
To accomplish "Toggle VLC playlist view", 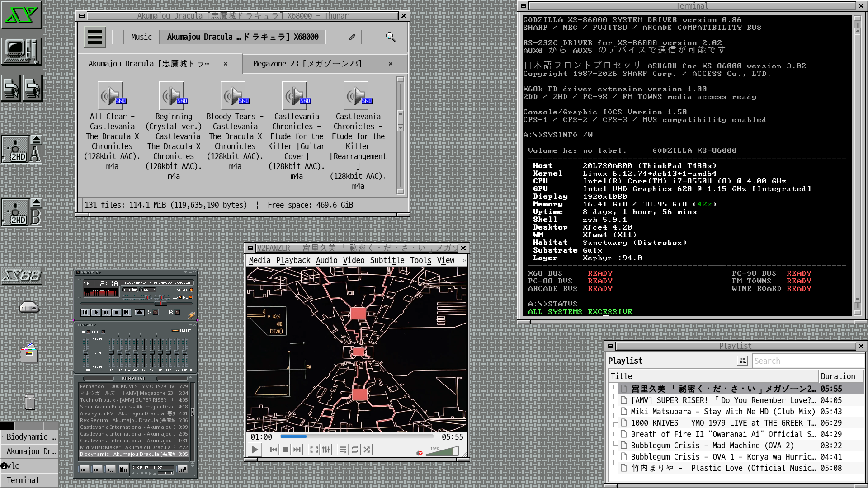I will pos(343,450).
